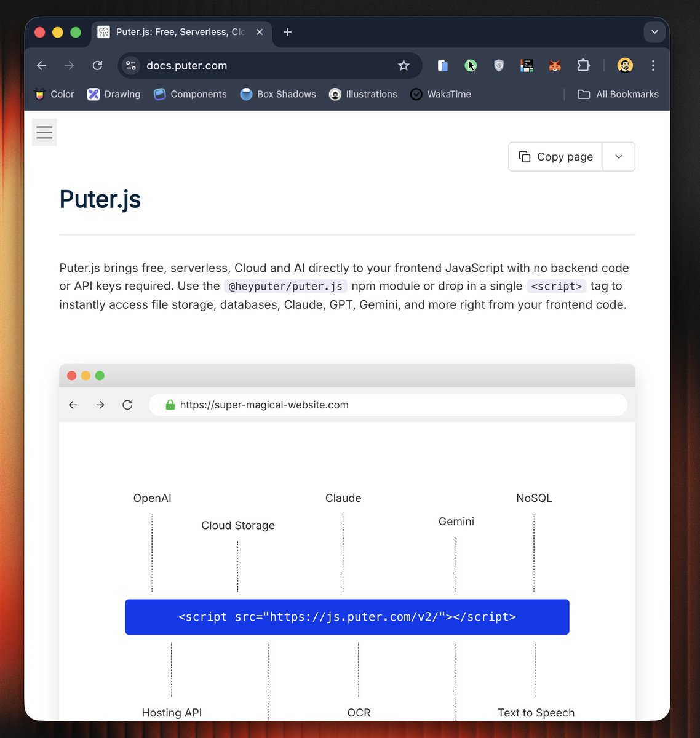Click the OCR label in diagram

click(359, 713)
